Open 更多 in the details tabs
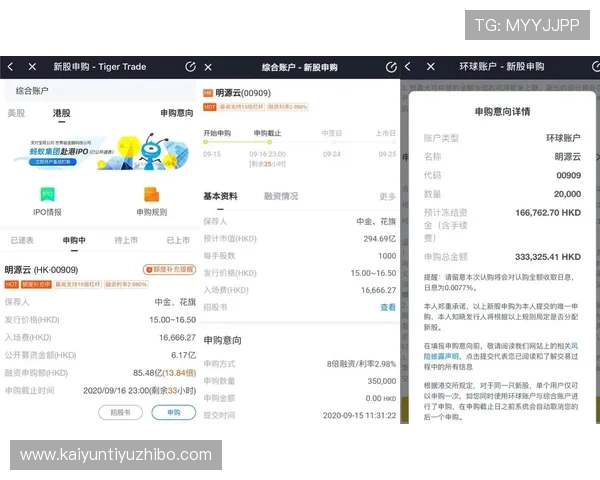 pyautogui.click(x=388, y=197)
